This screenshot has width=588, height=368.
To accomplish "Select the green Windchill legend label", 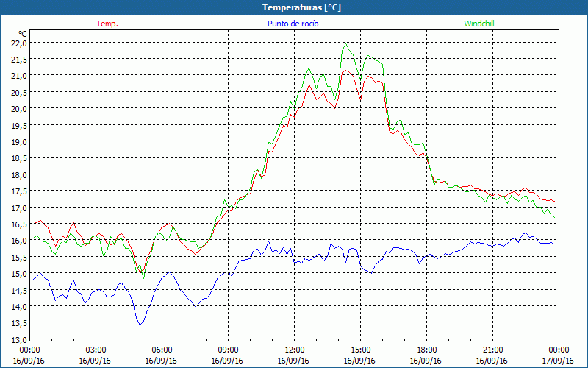I will point(479,24).
